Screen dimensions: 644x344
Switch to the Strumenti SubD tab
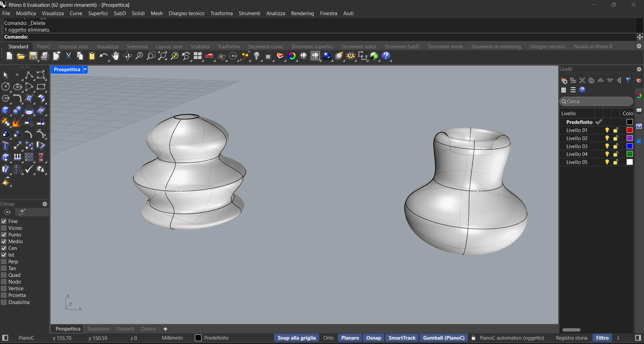coord(402,47)
